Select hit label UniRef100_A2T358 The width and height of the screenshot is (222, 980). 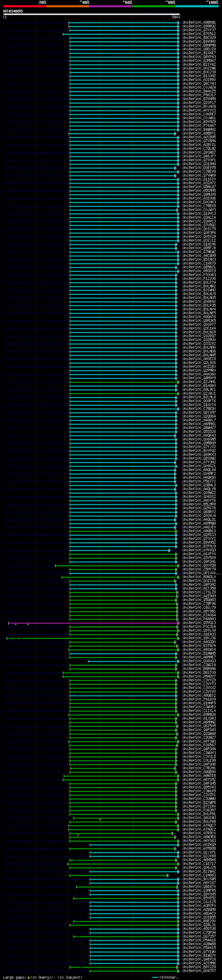[199, 589]
